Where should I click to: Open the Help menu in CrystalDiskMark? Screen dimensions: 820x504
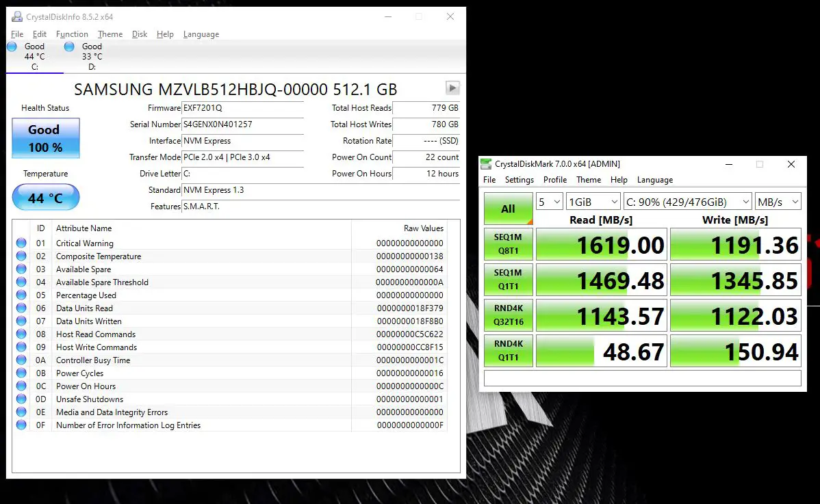point(619,180)
